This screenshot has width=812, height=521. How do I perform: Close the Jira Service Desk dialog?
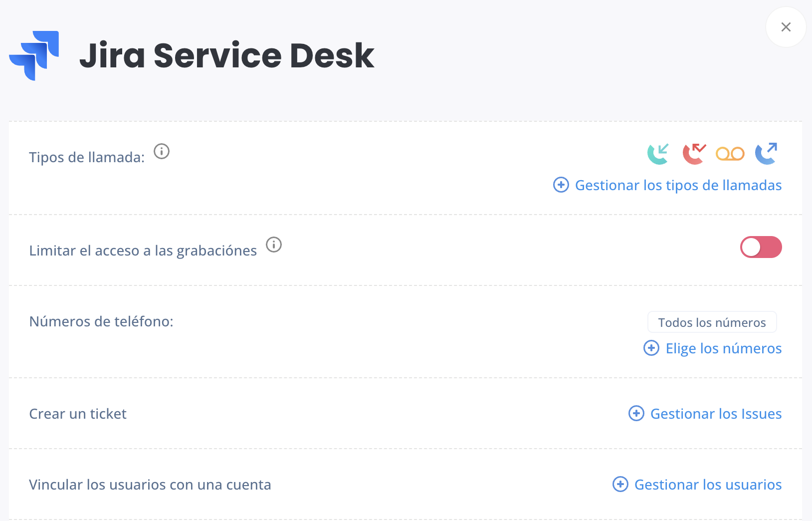(786, 27)
